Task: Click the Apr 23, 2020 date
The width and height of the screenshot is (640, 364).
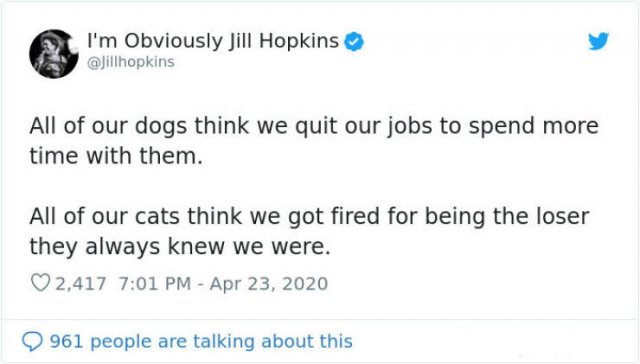Action: click(x=269, y=284)
